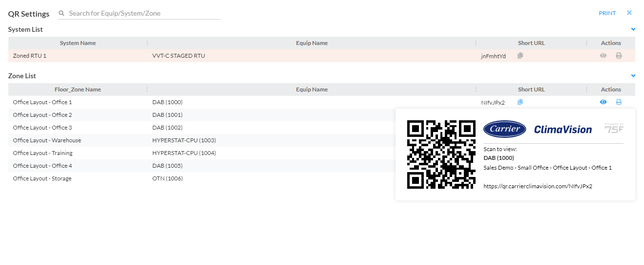644x265 pixels.
Task: Click the short URL text jnFmhtYd
Action: (493, 56)
